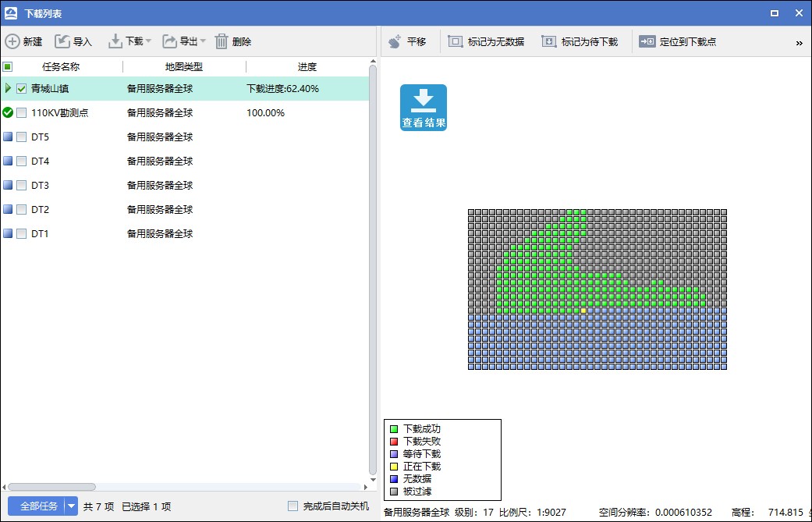
Task: Click the task list scroll-right arrow
Action: (366, 487)
